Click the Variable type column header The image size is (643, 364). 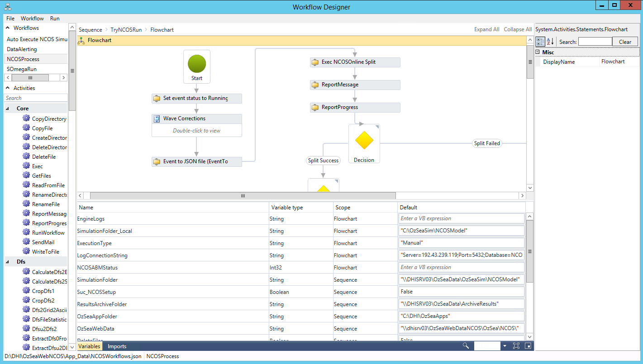(x=300, y=208)
